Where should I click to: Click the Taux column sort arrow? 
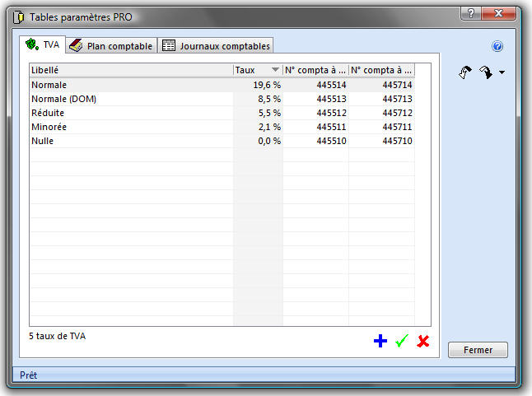click(x=275, y=71)
